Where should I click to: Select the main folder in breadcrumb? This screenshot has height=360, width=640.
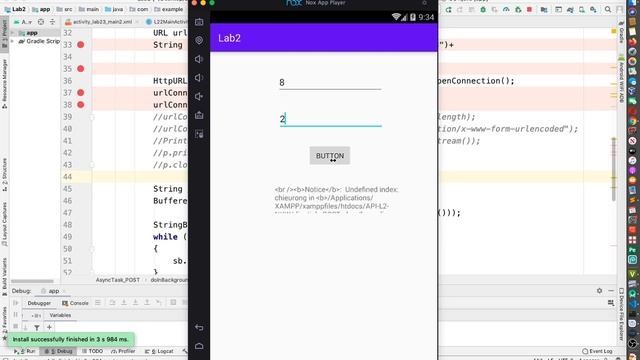click(x=89, y=9)
